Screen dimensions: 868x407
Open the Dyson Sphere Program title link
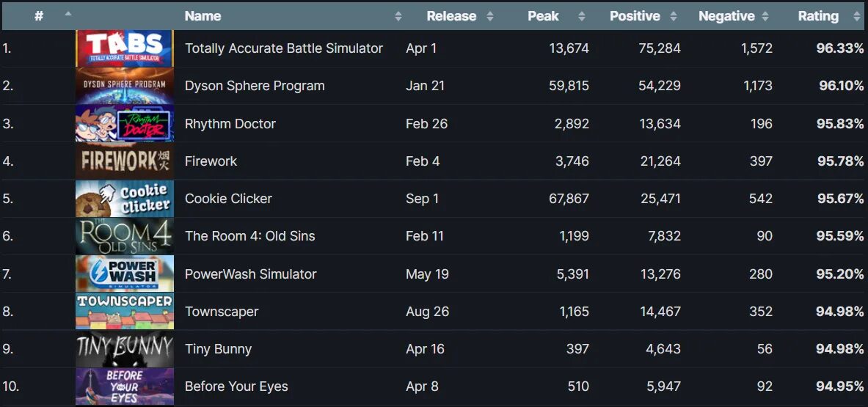point(255,86)
